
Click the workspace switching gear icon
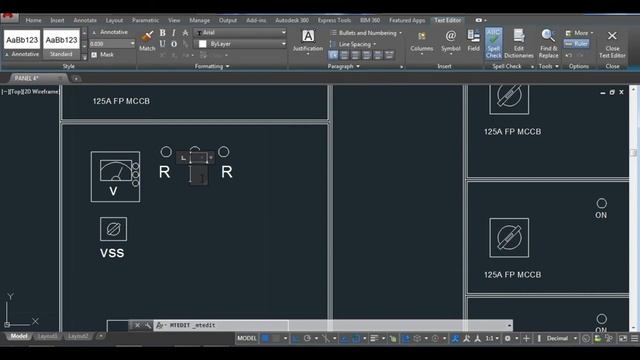click(x=507, y=338)
